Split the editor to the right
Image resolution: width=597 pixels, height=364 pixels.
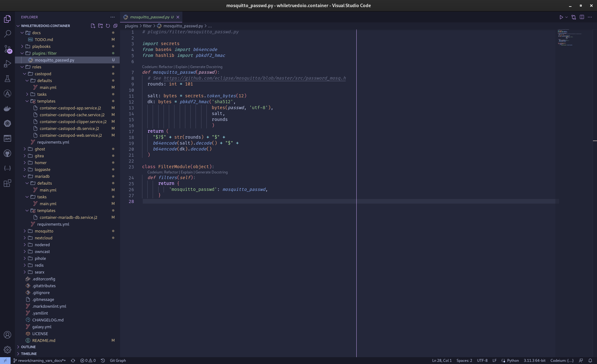pyautogui.click(x=582, y=17)
